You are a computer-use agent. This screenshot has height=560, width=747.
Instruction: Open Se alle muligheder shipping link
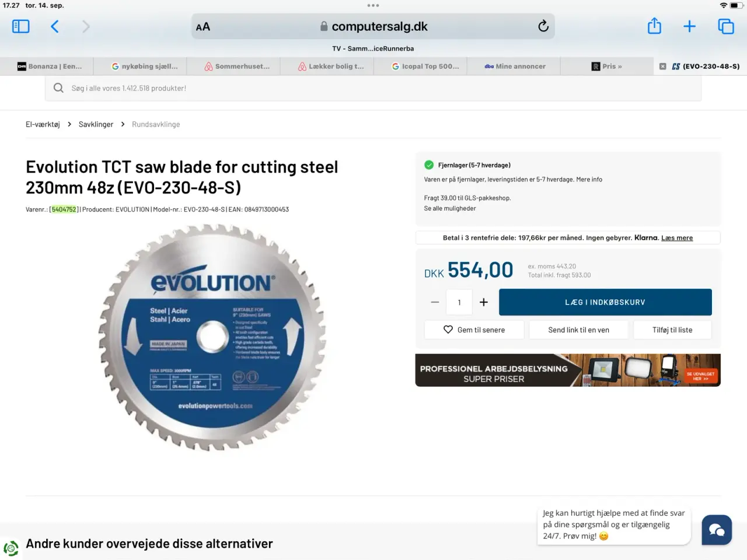tap(450, 208)
